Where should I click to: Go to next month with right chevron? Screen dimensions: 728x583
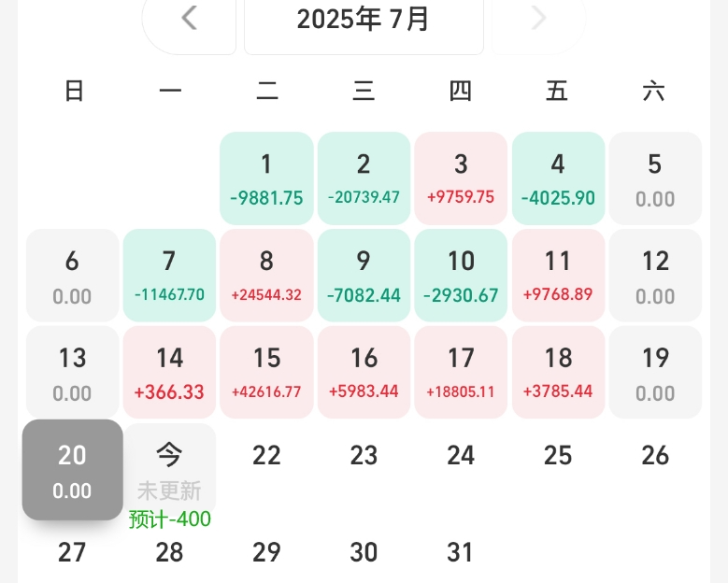pos(538,19)
